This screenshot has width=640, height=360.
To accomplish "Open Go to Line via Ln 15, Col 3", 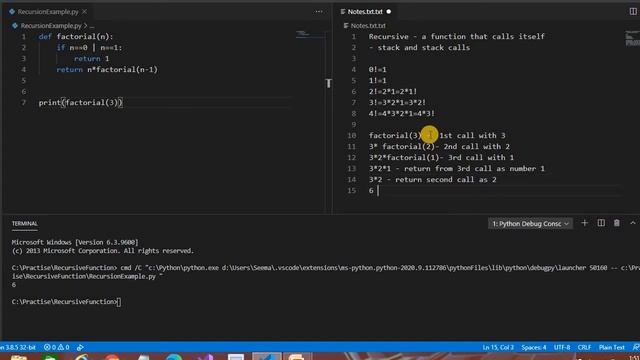I will pyautogui.click(x=498, y=347).
